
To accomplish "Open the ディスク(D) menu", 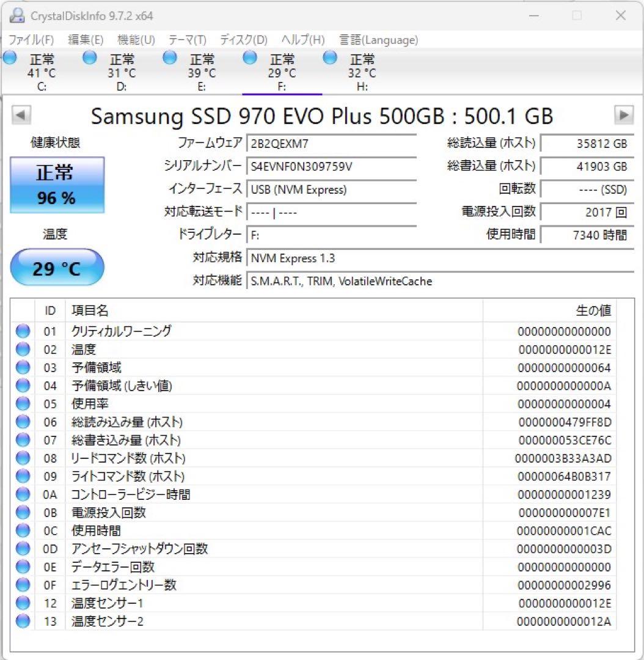I will [244, 40].
